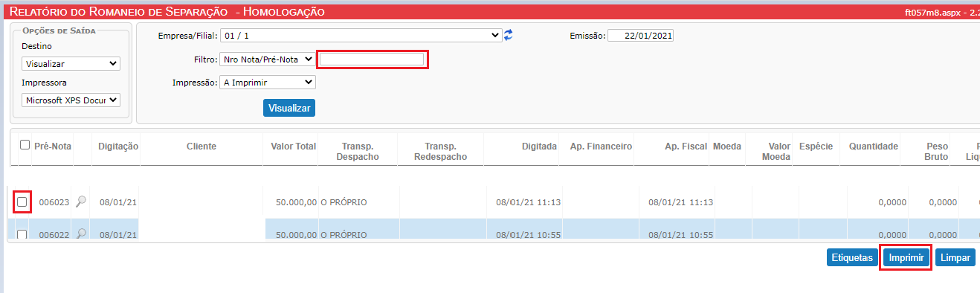Click the Quantidade column header
Image resolution: width=980 pixels, height=293 pixels.
(874, 146)
